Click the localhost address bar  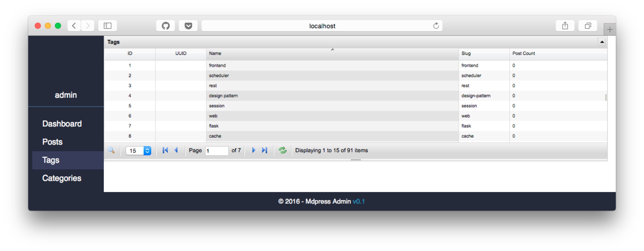322,26
